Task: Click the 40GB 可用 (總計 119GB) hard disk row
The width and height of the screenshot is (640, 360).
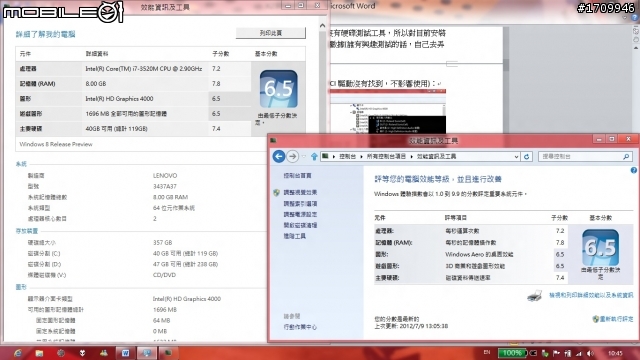Action: [133, 129]
